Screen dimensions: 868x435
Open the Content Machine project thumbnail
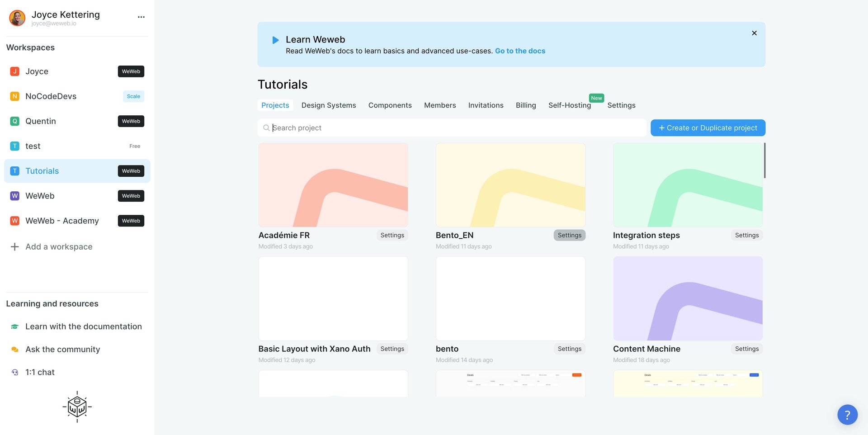click(x=688, y=298)
